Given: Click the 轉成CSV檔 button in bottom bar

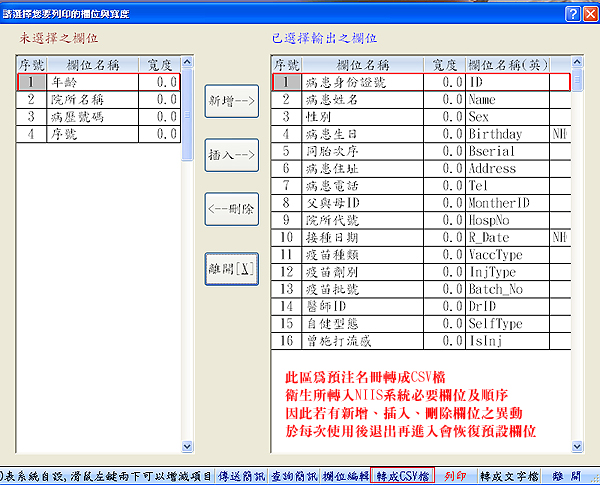Looking at the screenshot, I should pos(403,476).
